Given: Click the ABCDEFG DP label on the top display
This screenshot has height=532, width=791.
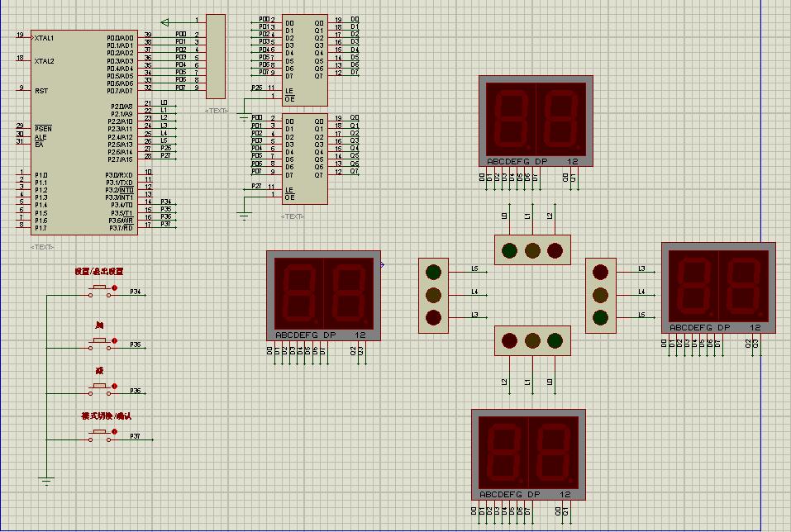Looking at the screenshot, I should point(517,161).
